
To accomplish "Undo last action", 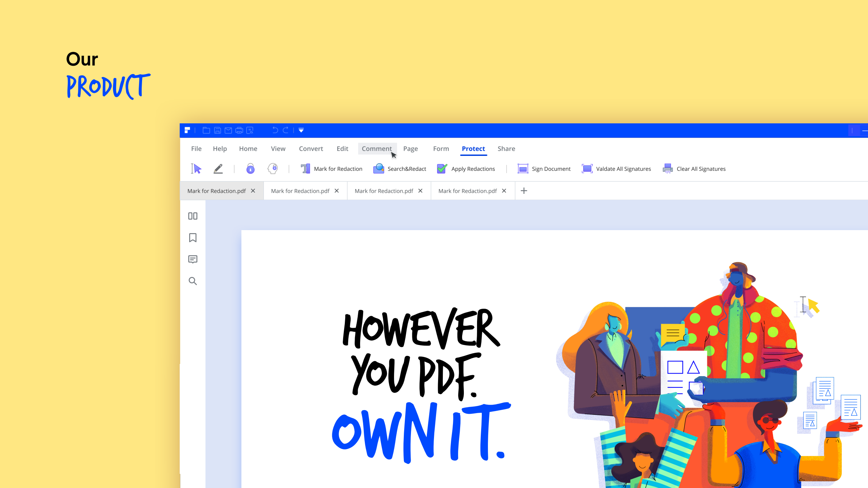I will pyautogui.click(x=275, y=130).
